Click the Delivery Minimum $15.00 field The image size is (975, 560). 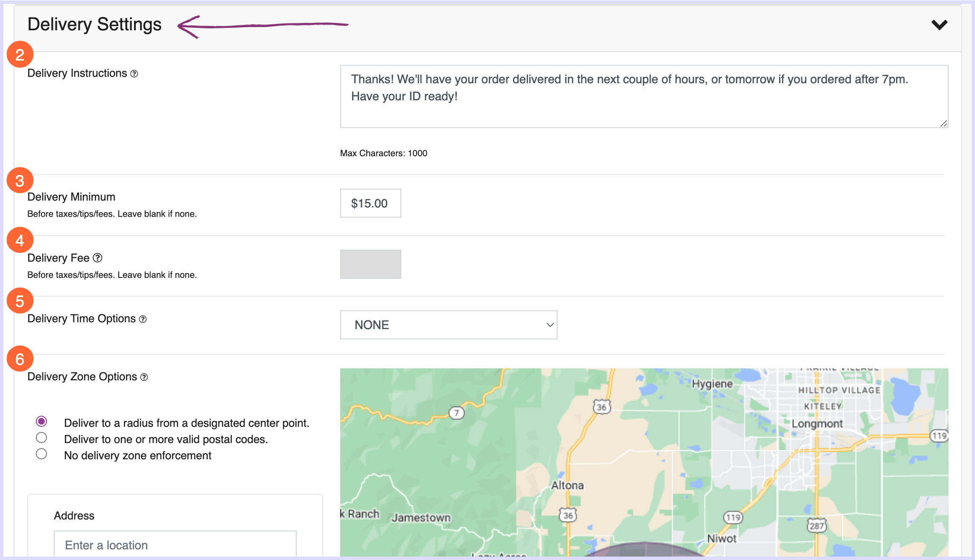click(x=371, y=203)
